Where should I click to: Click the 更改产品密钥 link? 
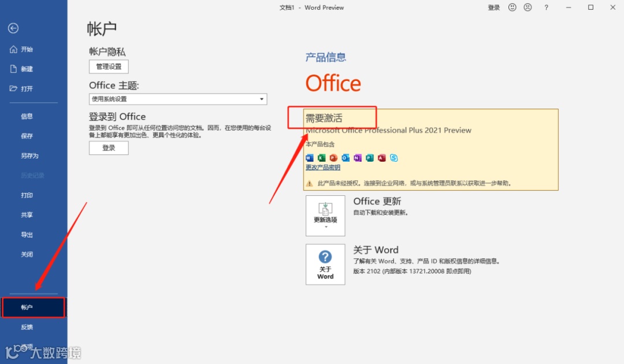[323, 168]
